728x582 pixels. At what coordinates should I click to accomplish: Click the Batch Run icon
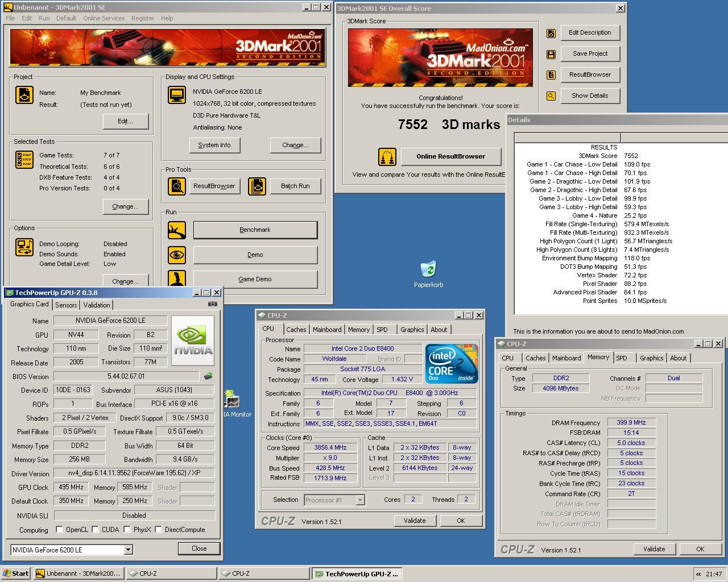tap(257, 186)
